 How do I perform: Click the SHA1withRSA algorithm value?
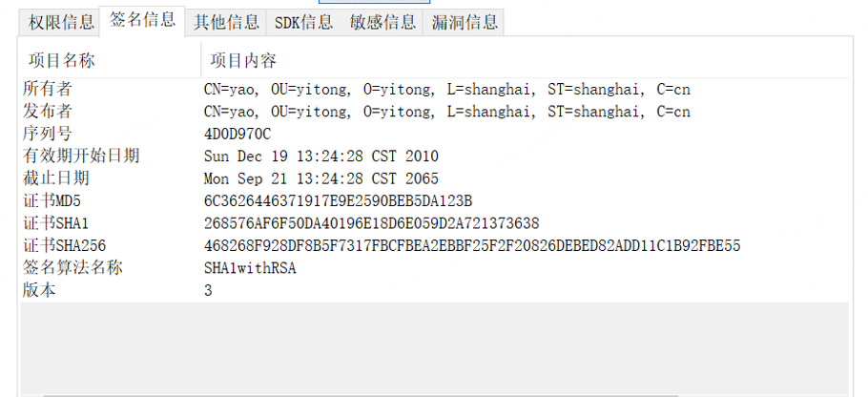coord(250,268)
